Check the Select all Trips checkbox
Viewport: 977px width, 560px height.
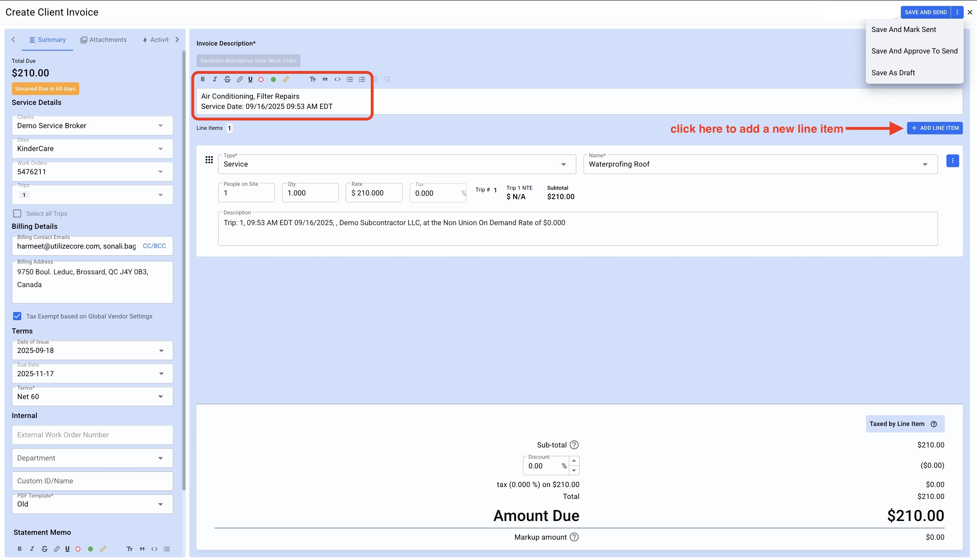click(x=17, y=214)
